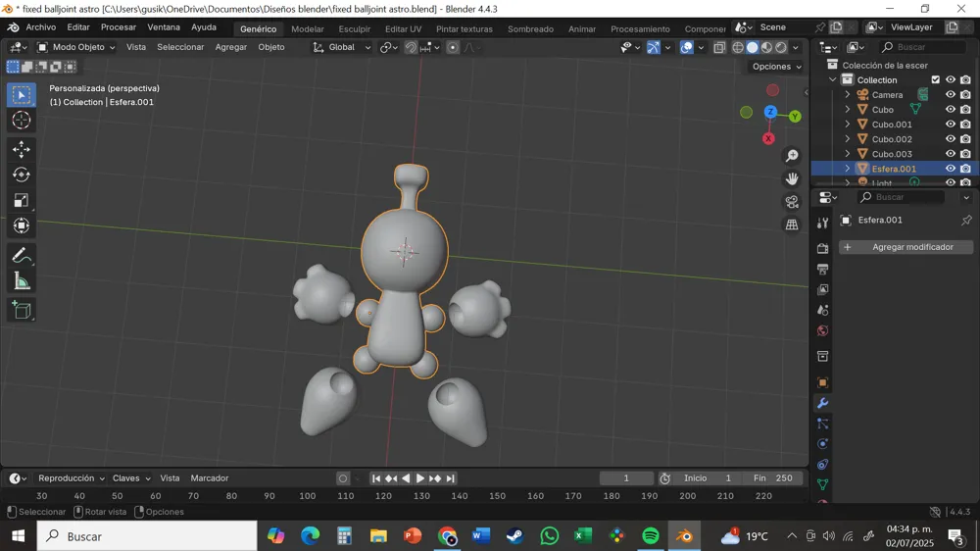980x551 pixels.
Task: Select the Scale tool
Action: [22, 200]
